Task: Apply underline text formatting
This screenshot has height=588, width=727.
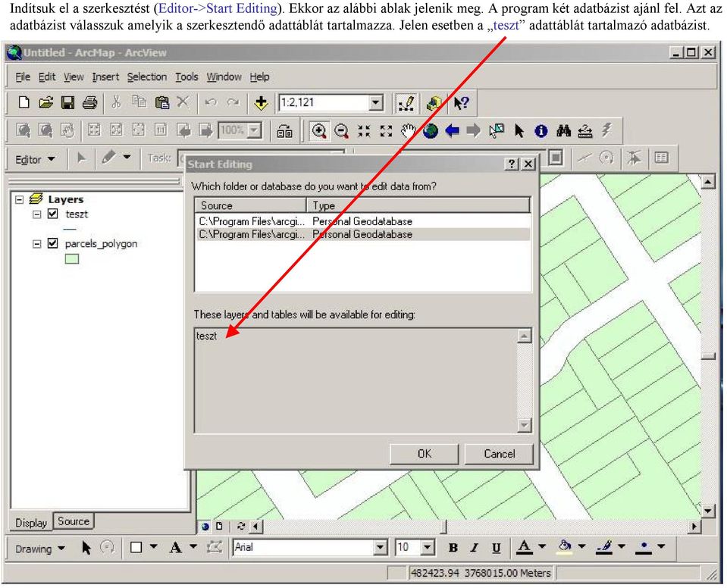Action: 496,548
